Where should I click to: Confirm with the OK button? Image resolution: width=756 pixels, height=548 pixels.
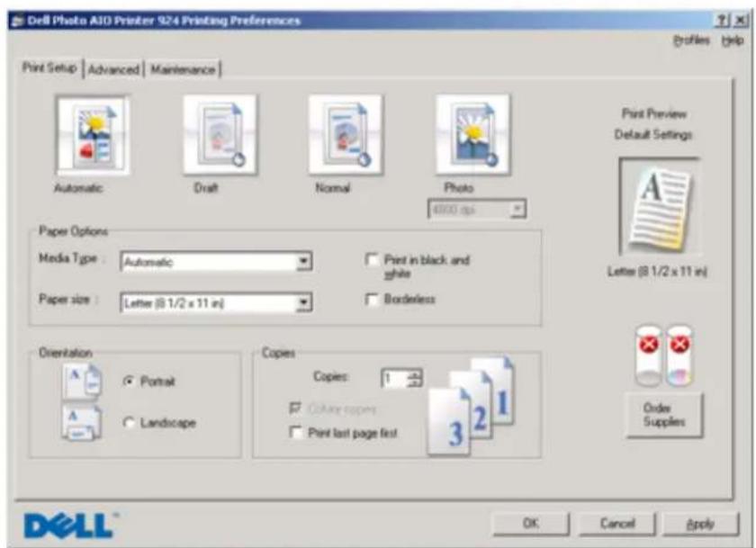[x=531, y=524]
